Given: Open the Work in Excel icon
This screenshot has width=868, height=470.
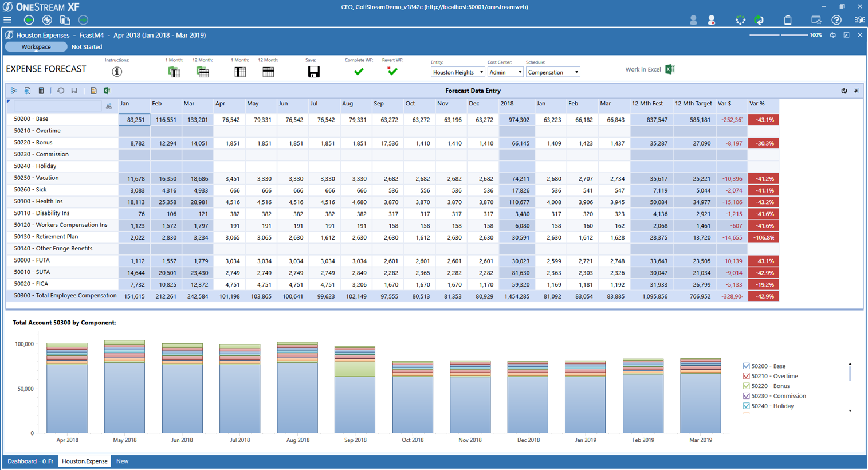Looking at the screenshot, I should tap(670, 69).
